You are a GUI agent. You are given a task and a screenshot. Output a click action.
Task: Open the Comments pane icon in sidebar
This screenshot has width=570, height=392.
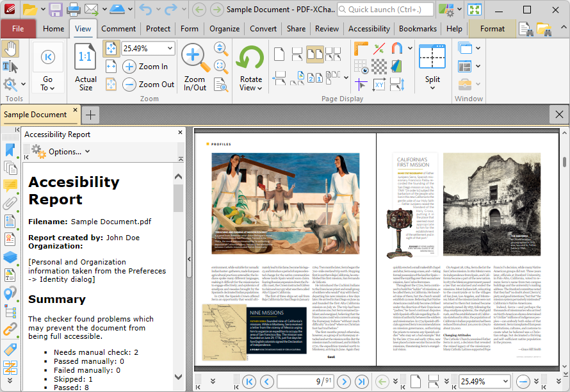coord(10,186)
